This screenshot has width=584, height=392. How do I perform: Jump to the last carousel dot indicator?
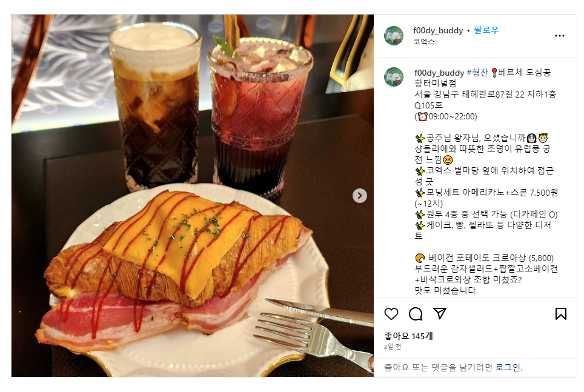click(214, 366)
